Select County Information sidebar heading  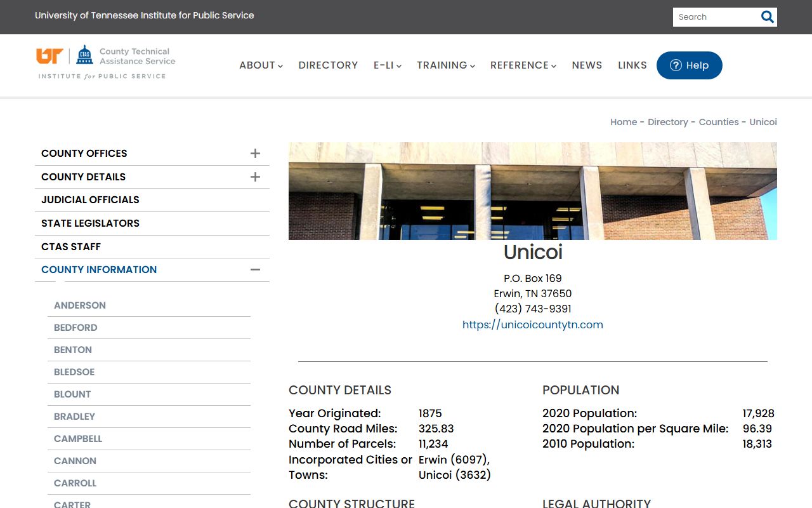[x=99, y=270]
